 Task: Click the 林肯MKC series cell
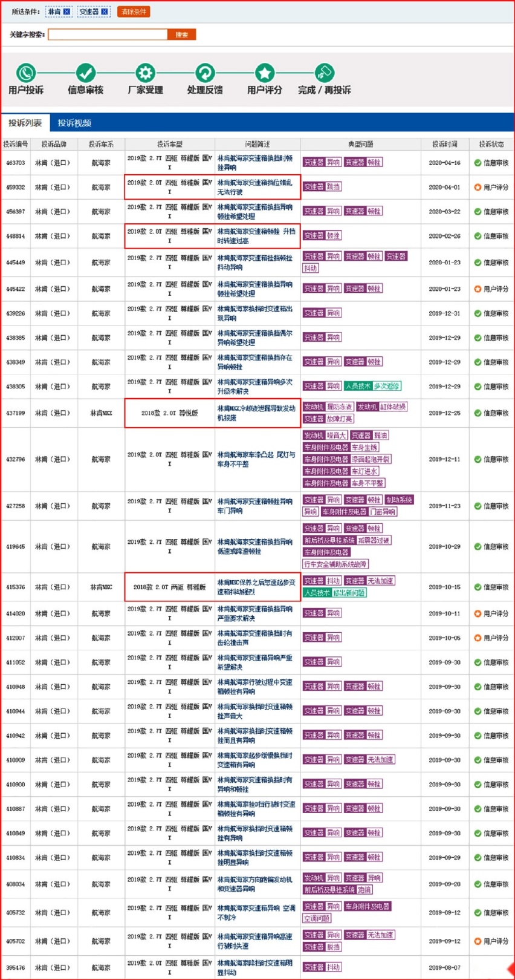(x=101, y=587)
